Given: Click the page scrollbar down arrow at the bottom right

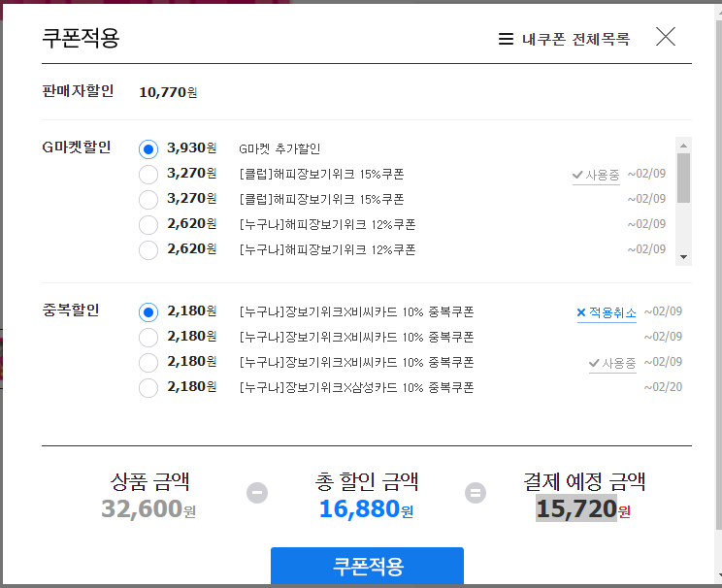Looking at the screenshot, I should (719, 575).
